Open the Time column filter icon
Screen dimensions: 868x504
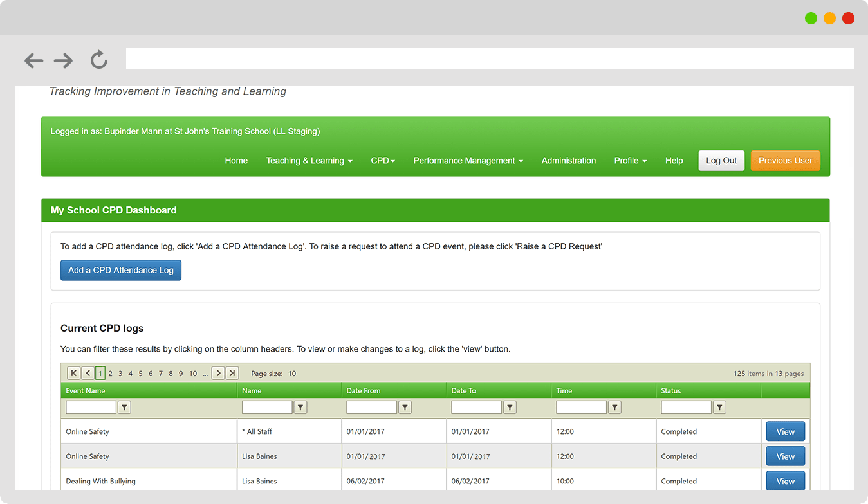tap(614, 407)
